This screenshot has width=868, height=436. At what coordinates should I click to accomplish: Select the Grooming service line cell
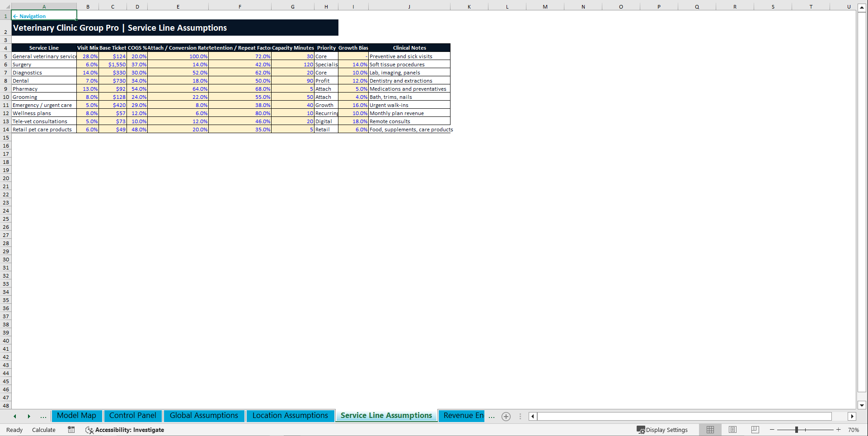pos(44,97)
